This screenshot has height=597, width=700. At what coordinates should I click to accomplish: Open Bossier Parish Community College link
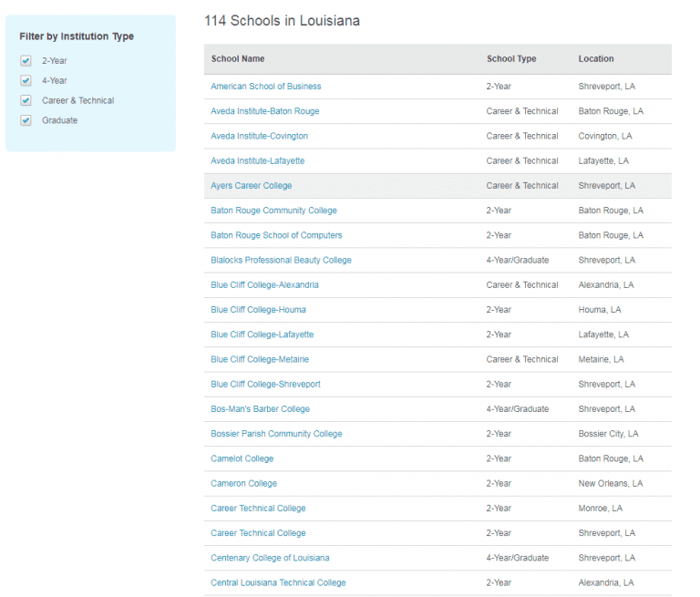[276, 434]
